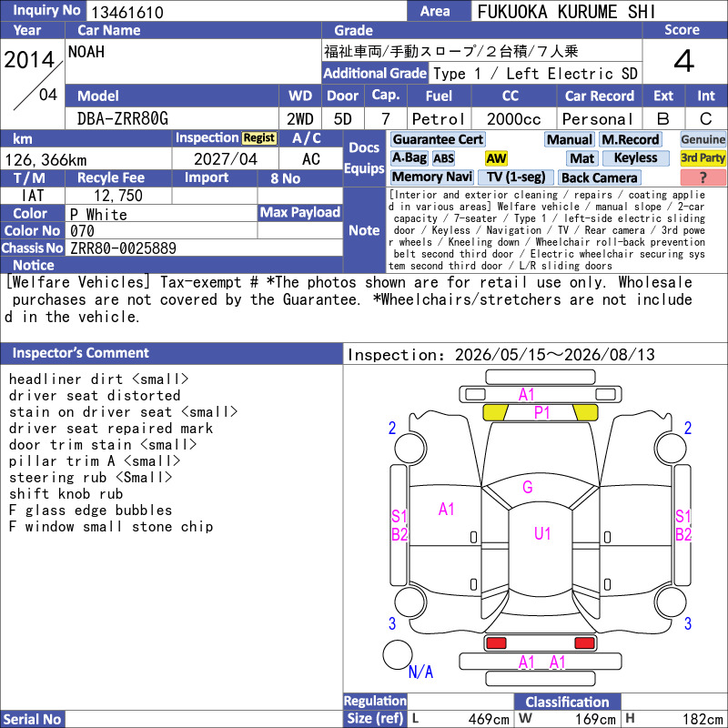Click the G windshield mark on diagram

(528, 487)
